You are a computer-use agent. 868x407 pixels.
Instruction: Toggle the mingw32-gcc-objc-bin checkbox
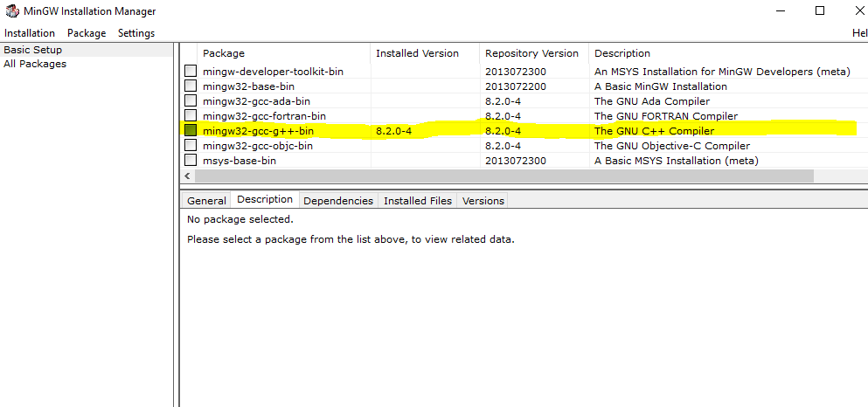191,146
